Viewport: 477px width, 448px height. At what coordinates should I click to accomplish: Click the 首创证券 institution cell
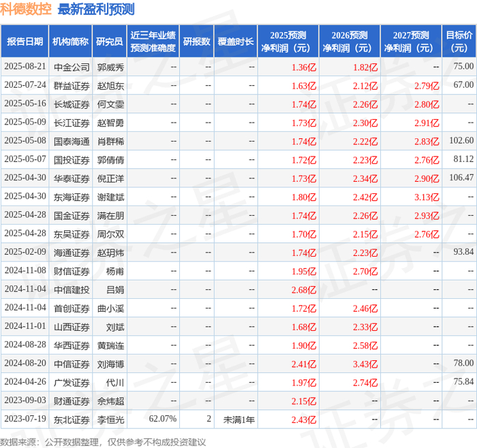coord(72,308)
